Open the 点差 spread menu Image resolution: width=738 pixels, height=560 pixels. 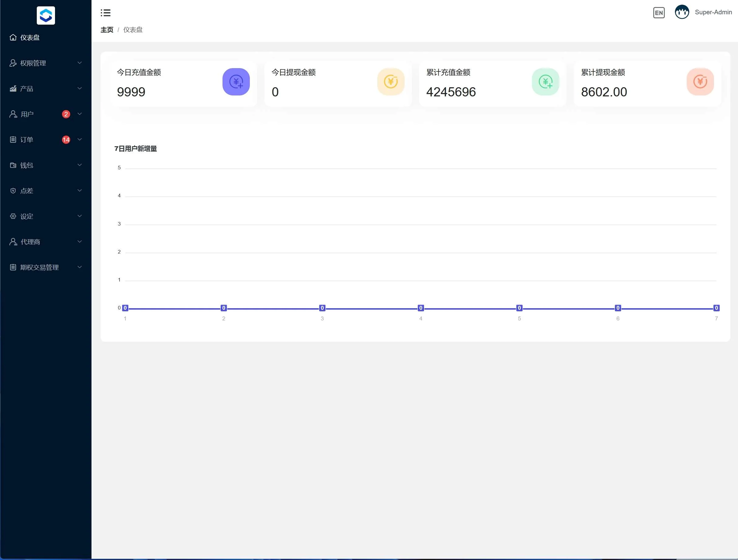tap(27, 191)
